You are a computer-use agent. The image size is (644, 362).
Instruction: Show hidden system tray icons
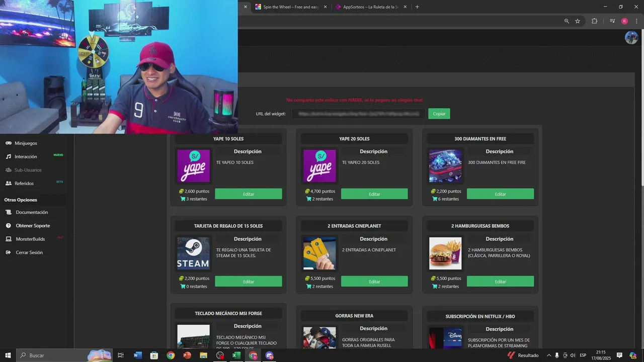point(549,355)
